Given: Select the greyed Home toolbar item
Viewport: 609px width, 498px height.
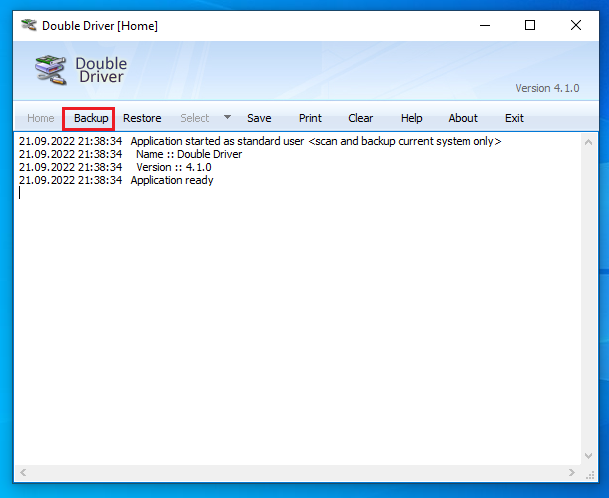Looking at the screenshot, I should 40,118.
